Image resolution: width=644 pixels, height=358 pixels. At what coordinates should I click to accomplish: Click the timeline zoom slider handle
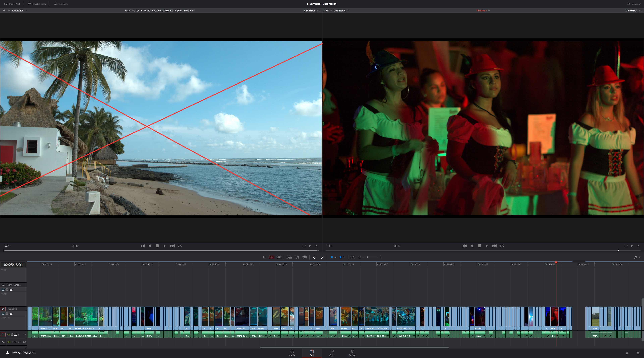coord(368,257)
